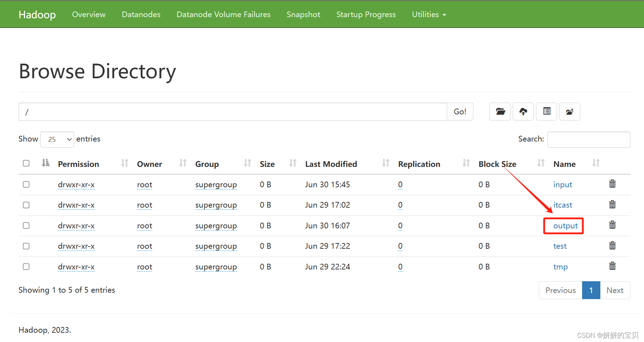Open the Utilities dropdown menu
Screen dimensions: 644x342
(x=429, y=15)
